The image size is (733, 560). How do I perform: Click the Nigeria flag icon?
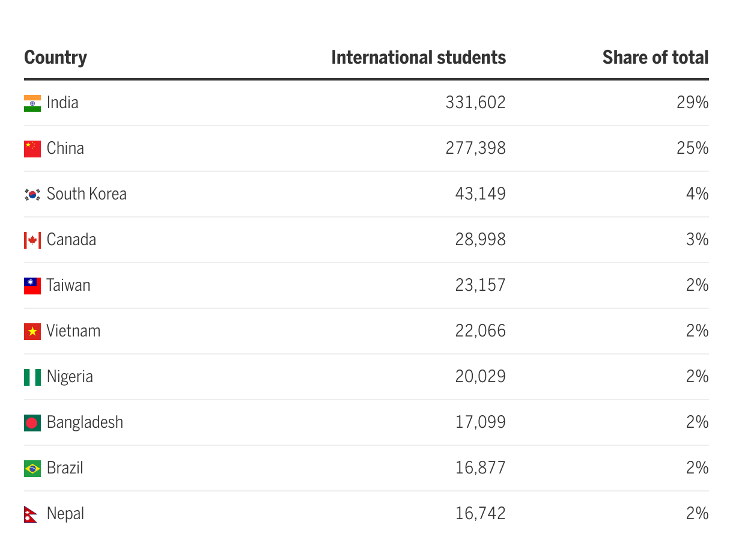[32, 377]
